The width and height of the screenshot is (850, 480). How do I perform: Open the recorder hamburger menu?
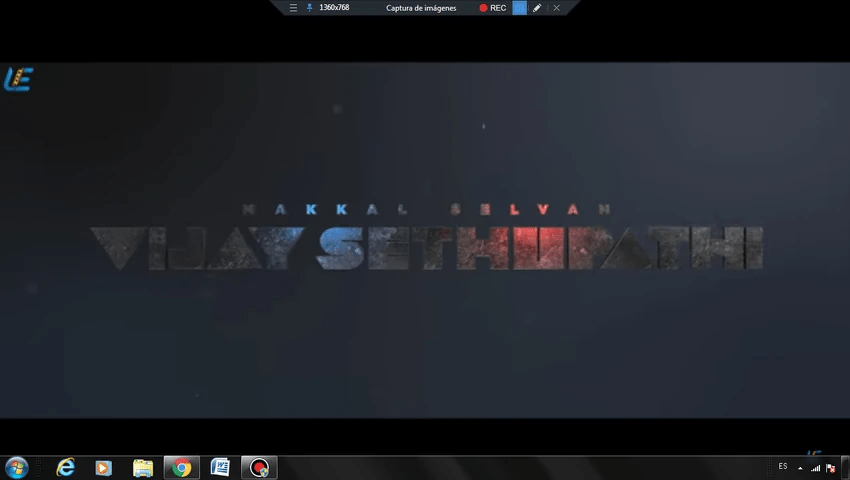(293, 8)
